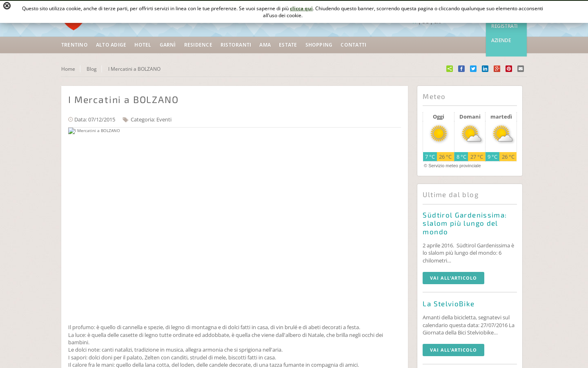The image size is (588, 368).
Task: Open SHOPPING menu item
Action: (319, 45)
